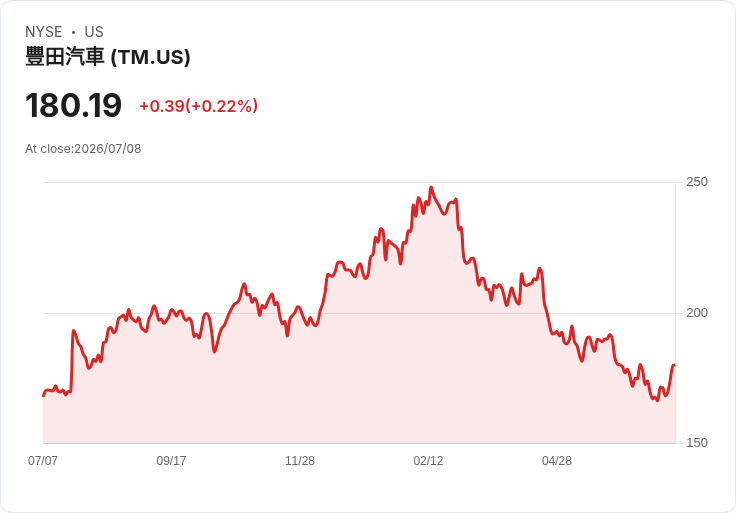Click the 250 price axis label

697,182
